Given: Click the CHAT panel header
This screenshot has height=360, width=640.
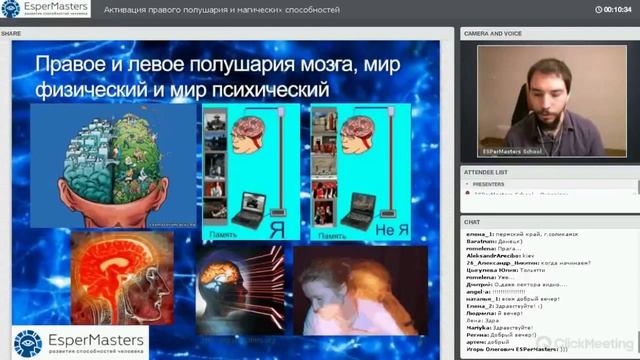Looking at the screenshot, I should pyautogui.click(x=550, y=222).
